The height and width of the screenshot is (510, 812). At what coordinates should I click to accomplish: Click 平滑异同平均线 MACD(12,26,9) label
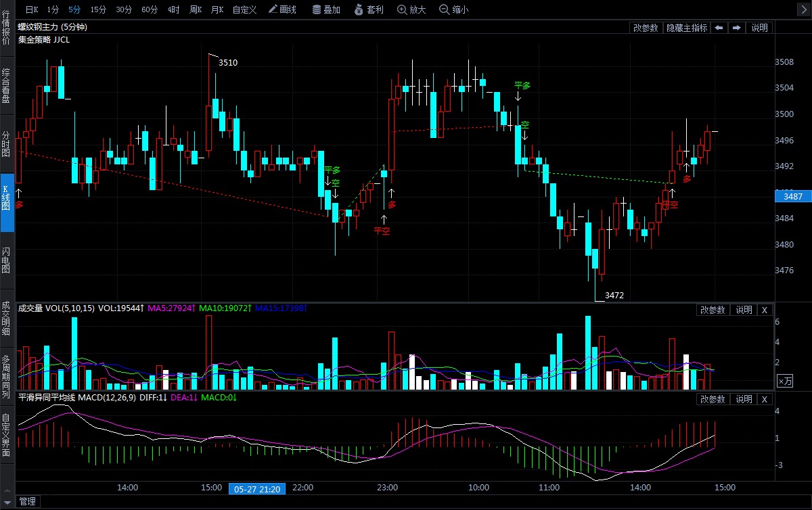[77, 398]
